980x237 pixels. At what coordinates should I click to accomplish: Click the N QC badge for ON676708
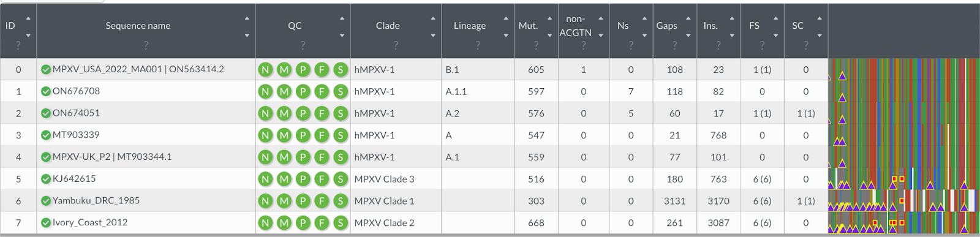point(265,92)
